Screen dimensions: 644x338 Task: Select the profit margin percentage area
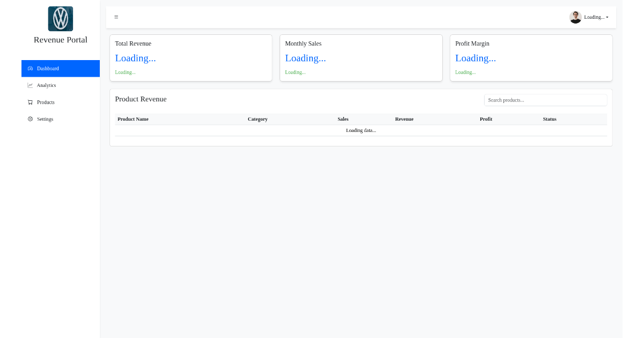[475, 58]
